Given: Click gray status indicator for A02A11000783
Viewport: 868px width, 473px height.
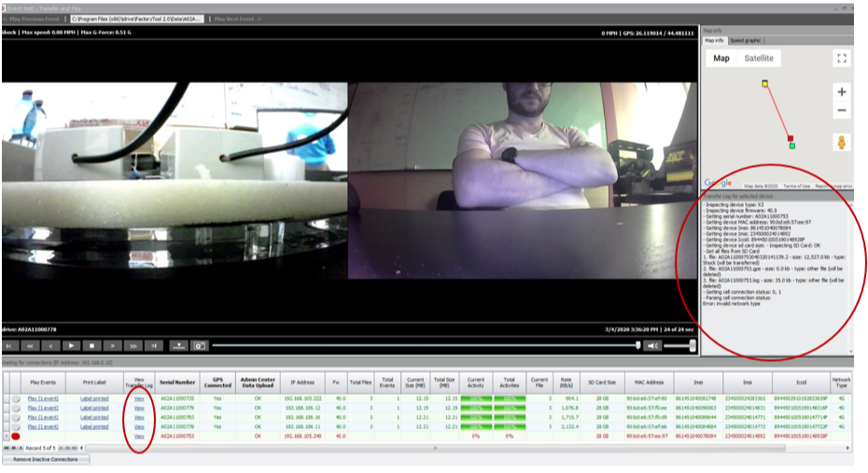Looking at the screenshot, I should [16, 417].
